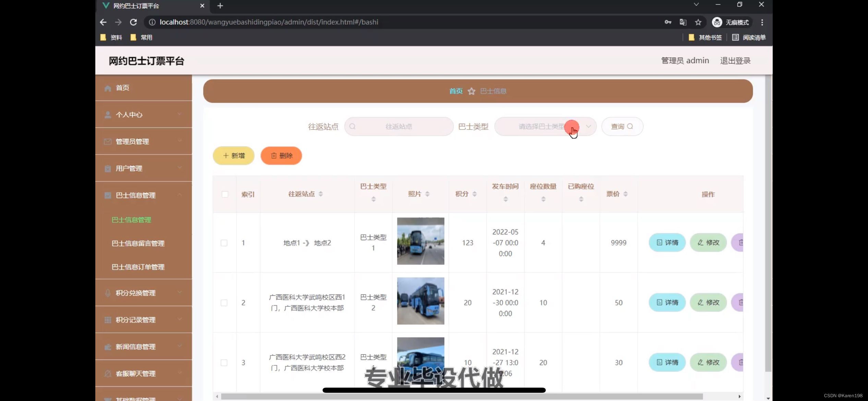Open the tab search chevron
The image size is (868, 401).
point(696,4)
